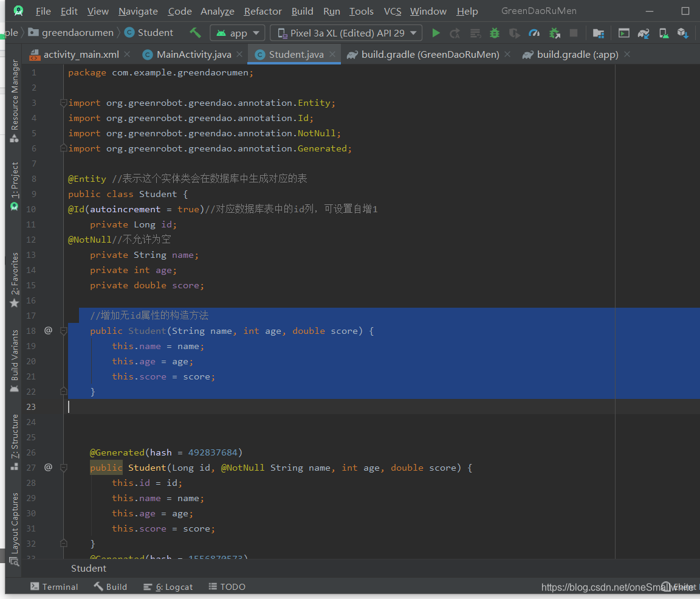
Task: Click the Stop square button
Action: [x=574, y=33]
